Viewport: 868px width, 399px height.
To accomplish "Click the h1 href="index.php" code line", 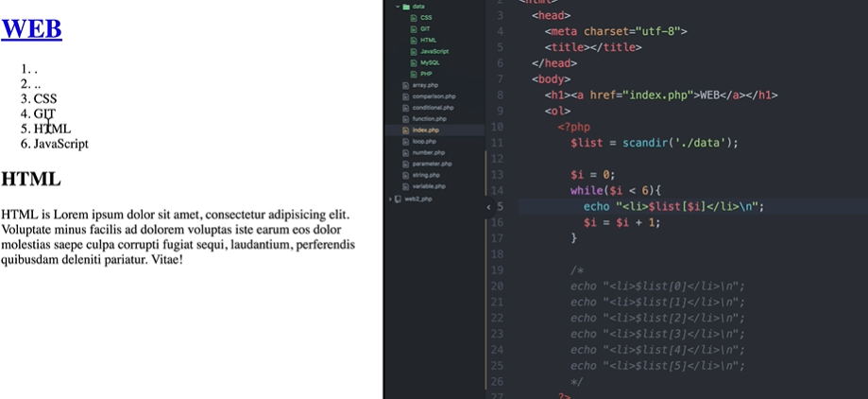I will [x=661, y=95].
